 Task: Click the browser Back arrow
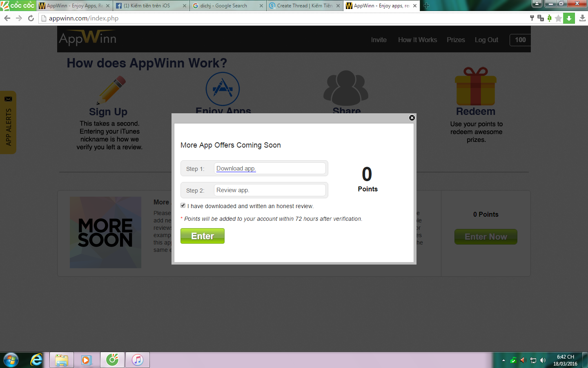[x=7, y=18]
